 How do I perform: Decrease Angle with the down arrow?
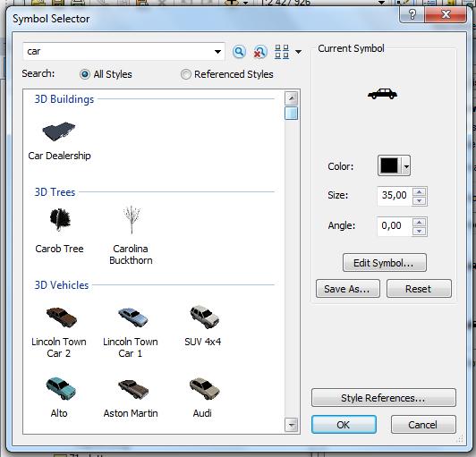420,232
